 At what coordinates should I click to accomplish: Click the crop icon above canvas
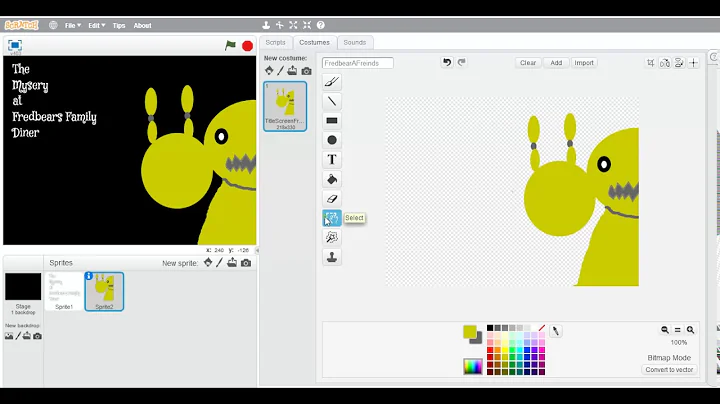[x=650, y=63]
